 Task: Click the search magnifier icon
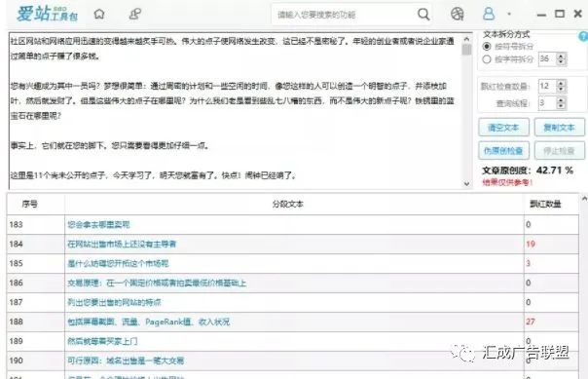click(x=423, y=15)
